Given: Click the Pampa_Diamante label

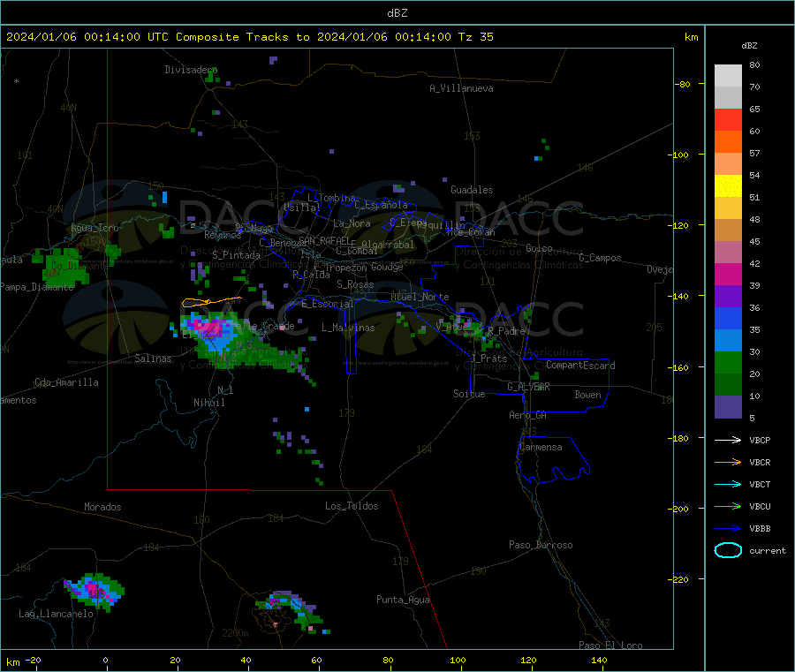Looking at the screenshot, I should [x=37, y=287].
